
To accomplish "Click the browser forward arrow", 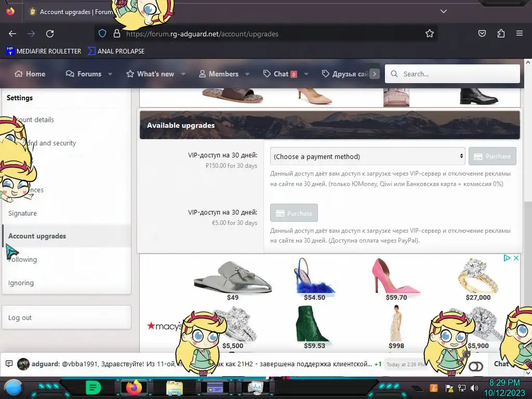I will (x=31, y=34).
